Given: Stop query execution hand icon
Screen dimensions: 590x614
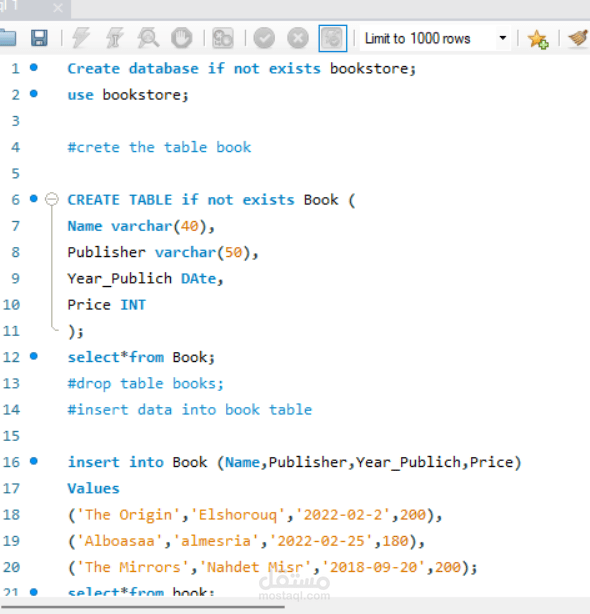Looking at the screenshot, I should click(x=182, y=38).
